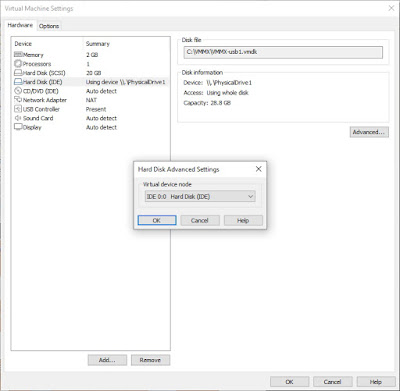Close the Virtual Machine Settings window

391,8
